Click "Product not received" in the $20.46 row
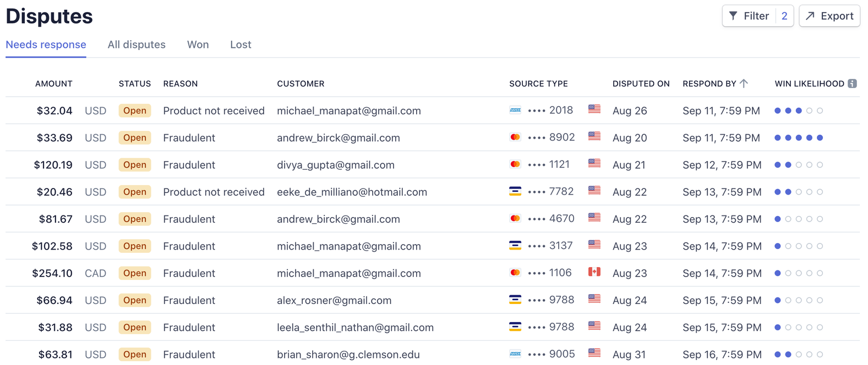This screenshot has width=868, height=365. pyautogui.click(x=214, y=192)
